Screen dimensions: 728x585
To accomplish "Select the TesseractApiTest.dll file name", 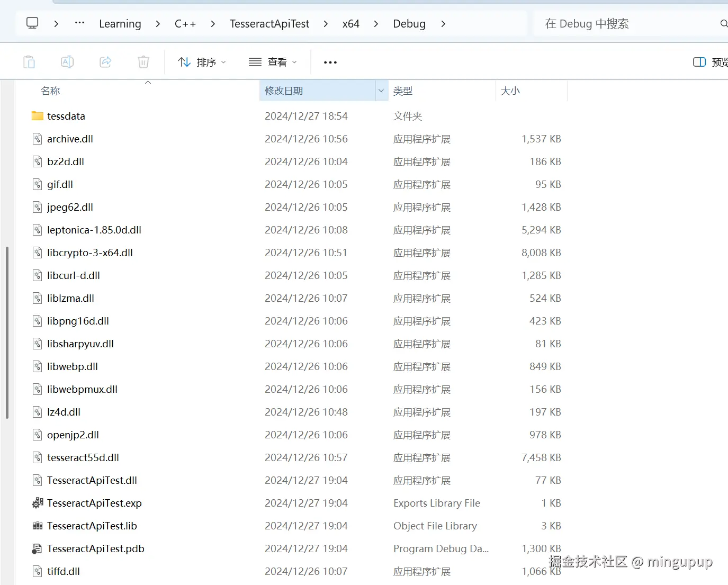I will click(92, 480).
